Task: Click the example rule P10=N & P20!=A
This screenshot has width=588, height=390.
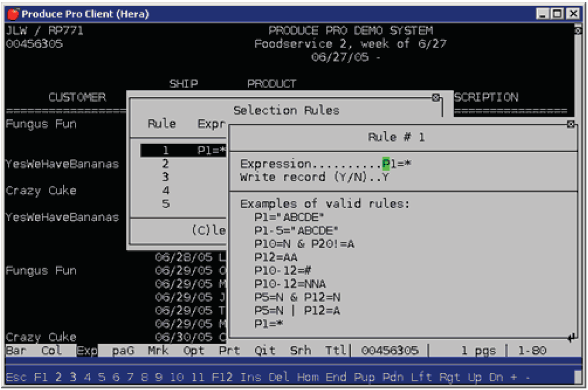Action: [x=304, y=244]
